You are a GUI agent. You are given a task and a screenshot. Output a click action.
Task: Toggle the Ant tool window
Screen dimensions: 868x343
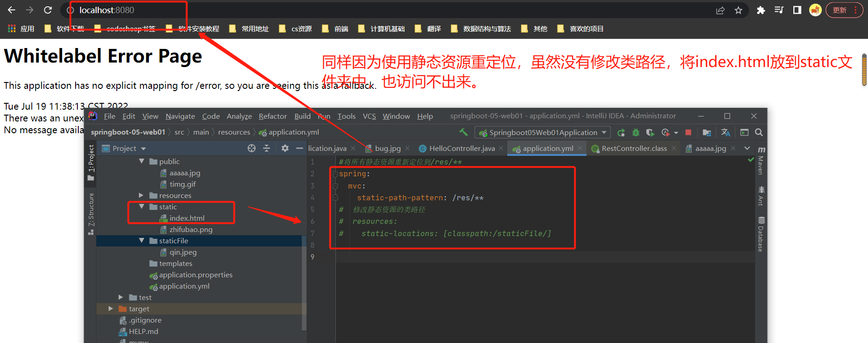pyautogui.click(x=761, y=195)
